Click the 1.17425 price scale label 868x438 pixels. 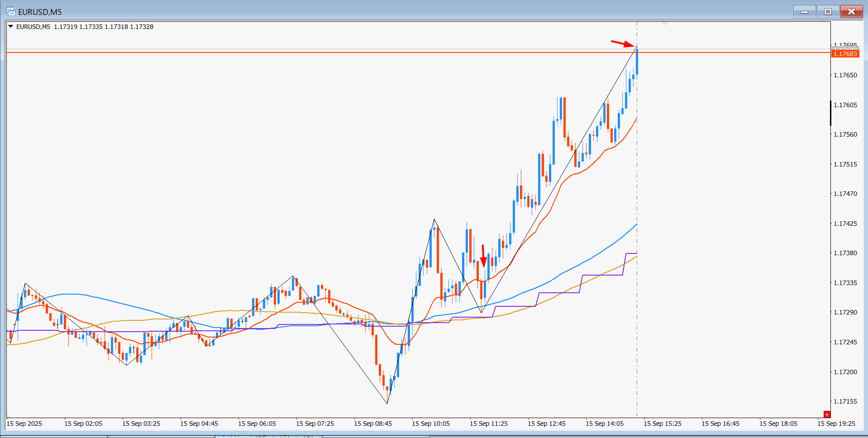coord(845,224)
